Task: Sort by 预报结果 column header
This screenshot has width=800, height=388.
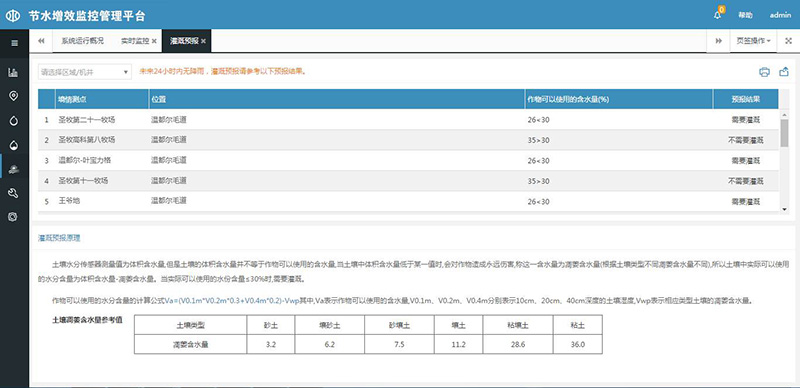Action: click(x=745, y=100)
